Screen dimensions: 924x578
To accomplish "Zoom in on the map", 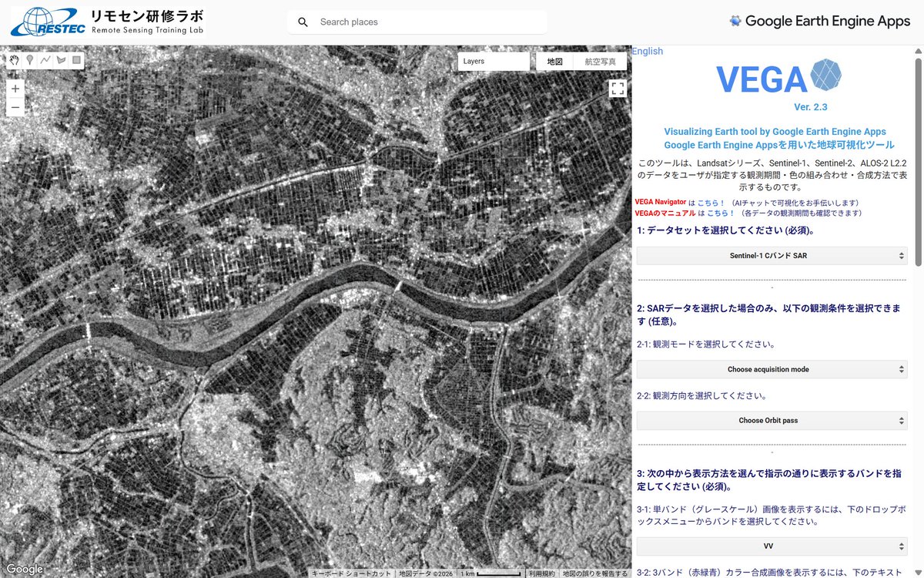I will coord(15,89).
